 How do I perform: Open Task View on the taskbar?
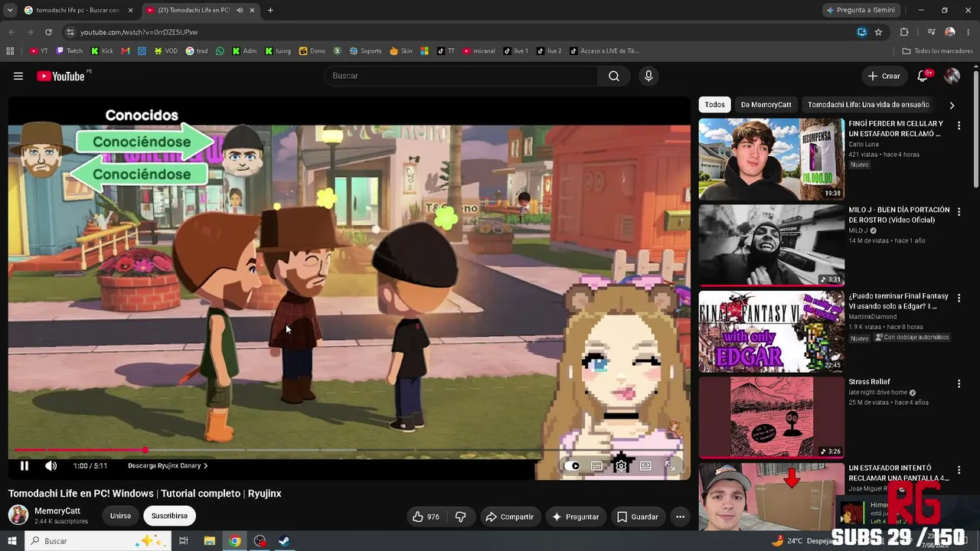click(184, 541)
